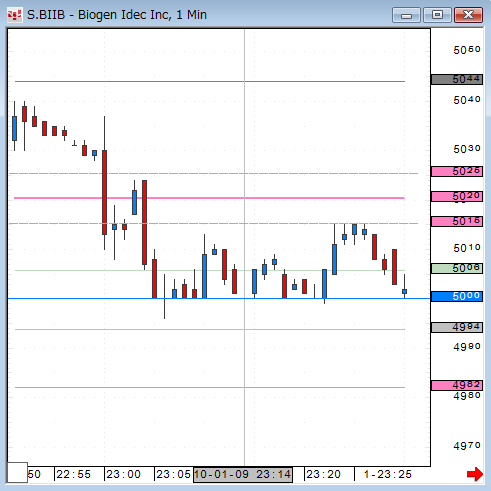Click the 1-23:25 time axis label
This screenshot has width=491, height=491.
click(x=388, y=474)
